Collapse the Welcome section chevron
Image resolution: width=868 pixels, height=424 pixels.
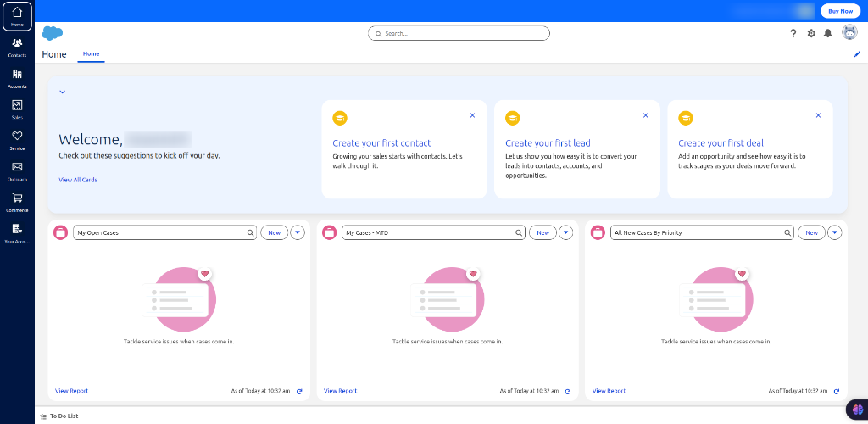[63, 92]
